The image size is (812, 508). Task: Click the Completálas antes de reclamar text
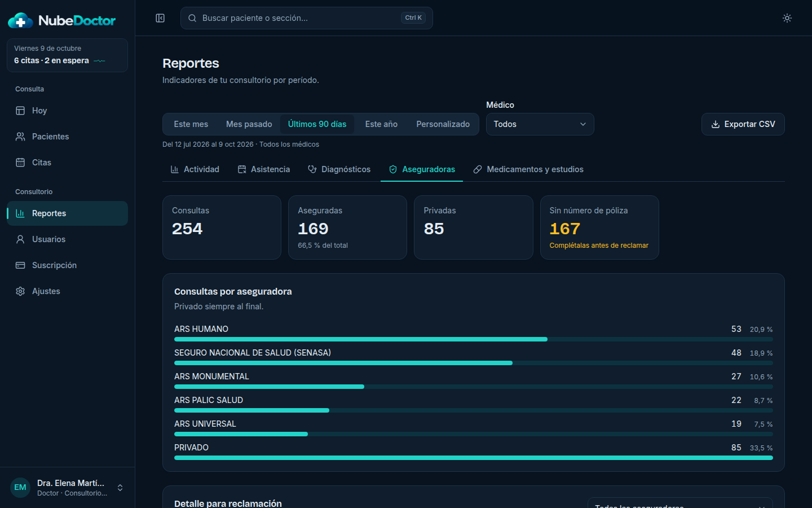click(599, 246)
